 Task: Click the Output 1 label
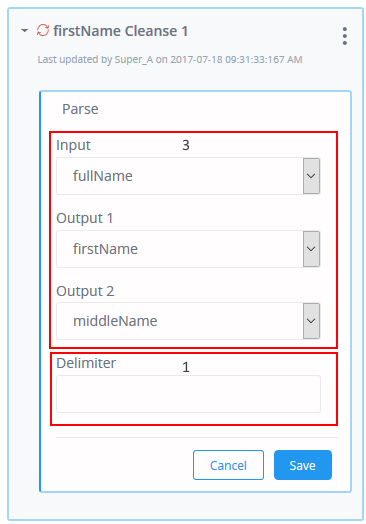click(85, 218)
